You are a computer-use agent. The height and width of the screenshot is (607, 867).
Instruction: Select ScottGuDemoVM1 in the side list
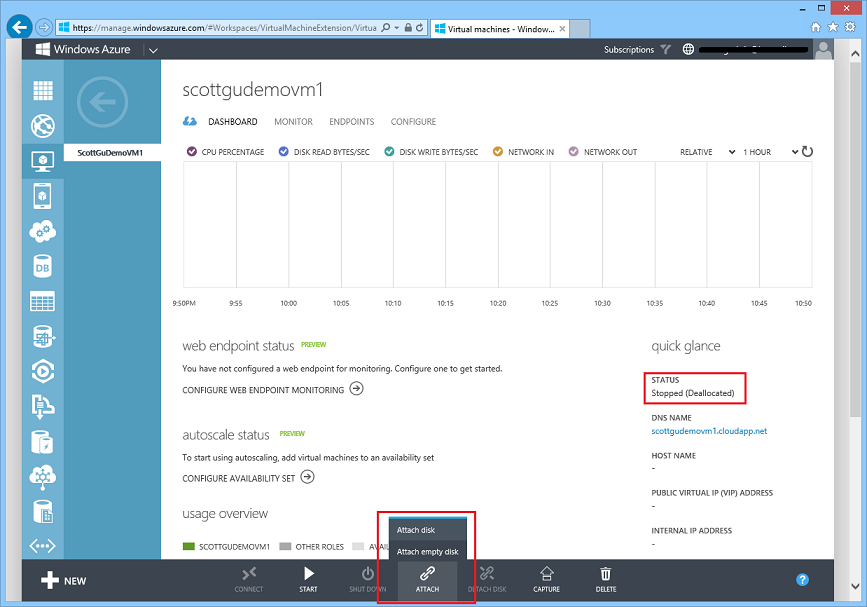pyautogui.click(x=112, y=153)
